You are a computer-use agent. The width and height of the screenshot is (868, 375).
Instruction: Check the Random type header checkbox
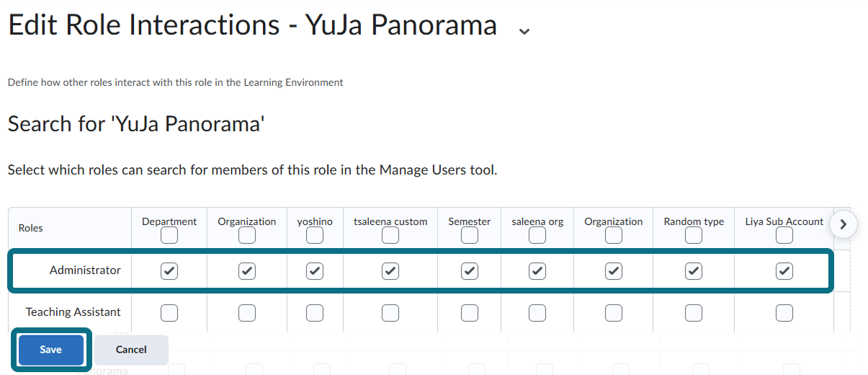tap(694, 236)
